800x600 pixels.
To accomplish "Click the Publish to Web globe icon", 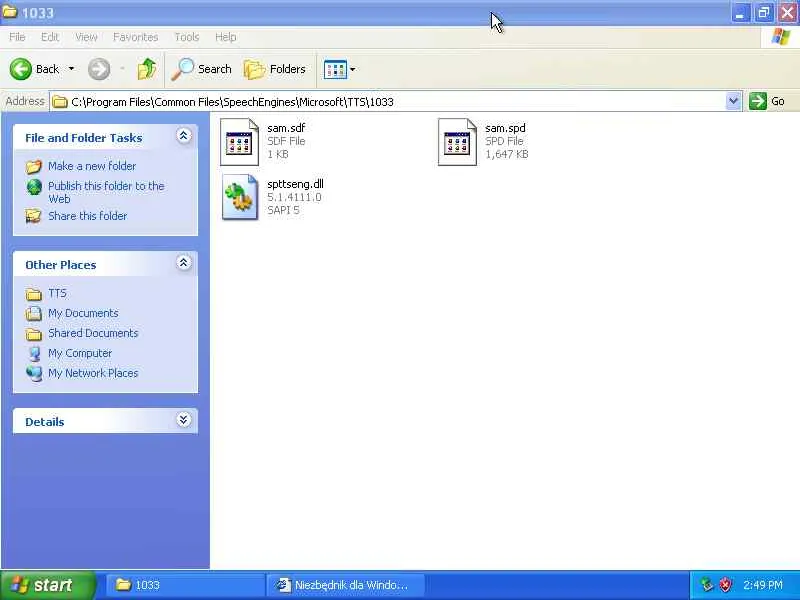I will 34,187.
